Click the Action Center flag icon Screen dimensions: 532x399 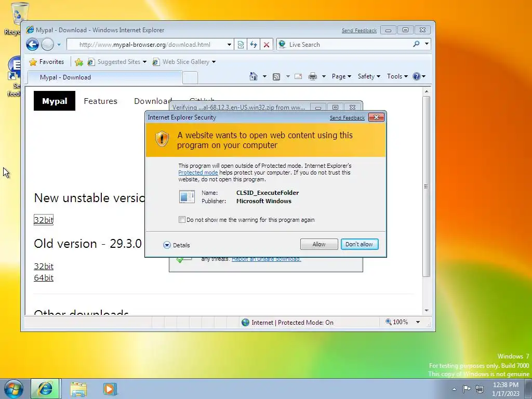tap(467, 389)
